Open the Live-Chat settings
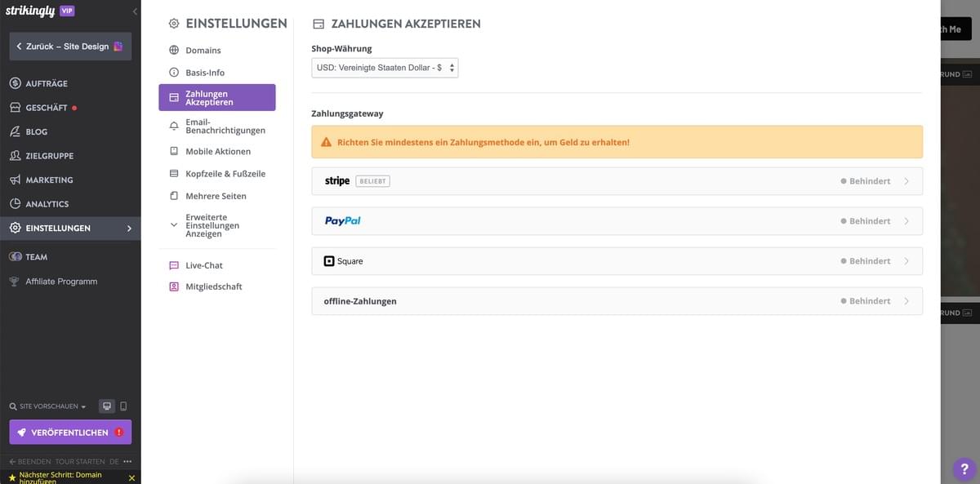The width and height of the screenshot is (980, 484). coord(206,264)
